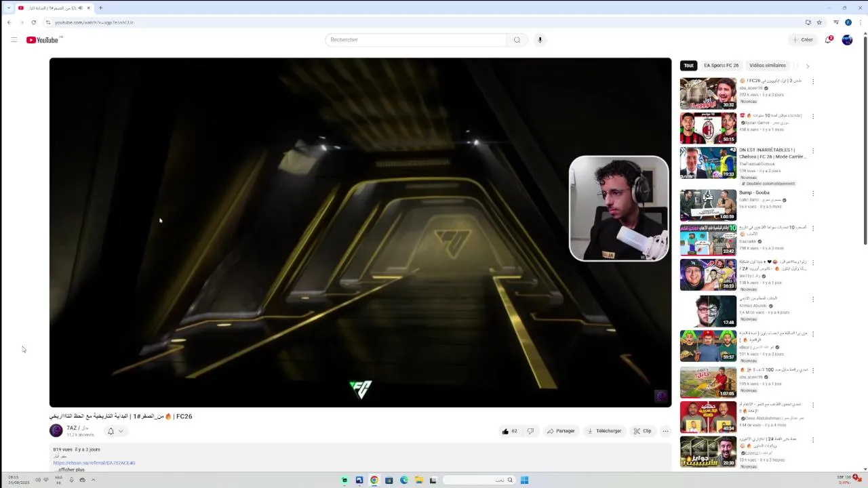Open the Bump - Gooba video thumbnail
Viewport: 868px width, 488px height.
(x=708, y=205)
